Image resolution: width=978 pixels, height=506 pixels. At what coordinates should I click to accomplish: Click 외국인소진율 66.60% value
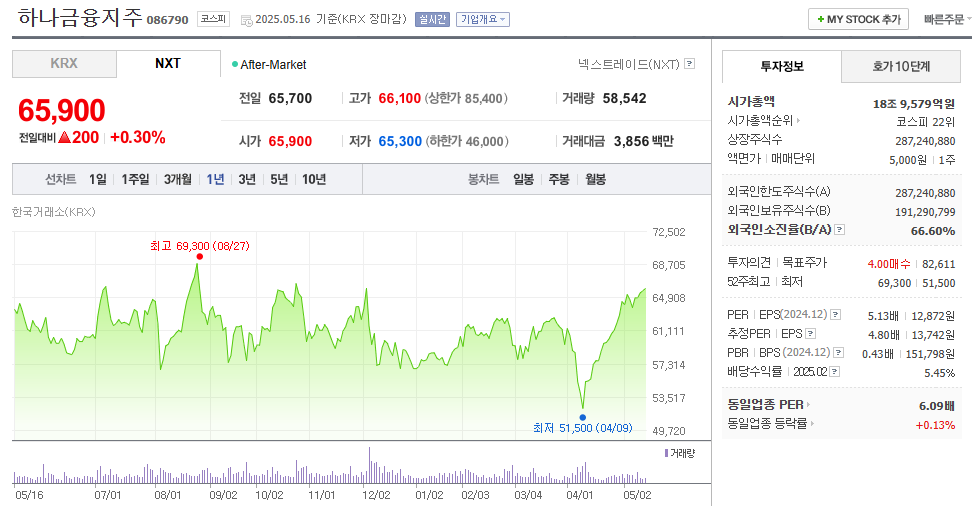933,231
